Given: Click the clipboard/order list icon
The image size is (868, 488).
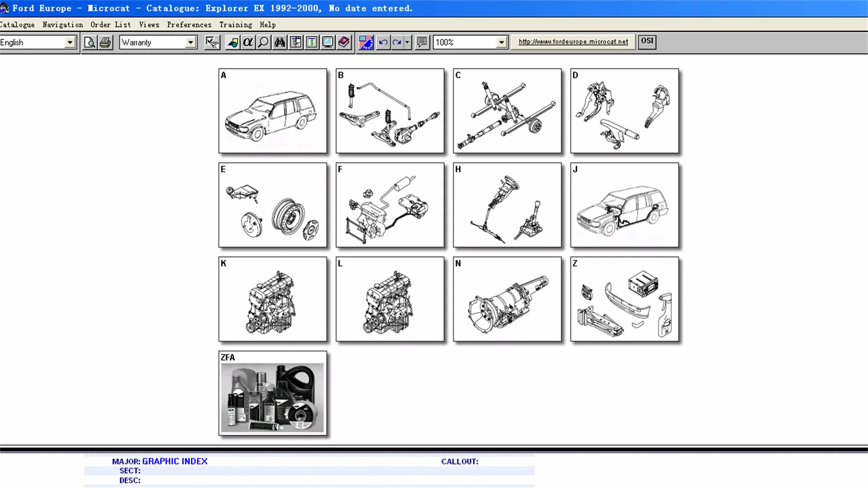Looking at the screenshot, I should pyautogui.click(x=296, y=42).
